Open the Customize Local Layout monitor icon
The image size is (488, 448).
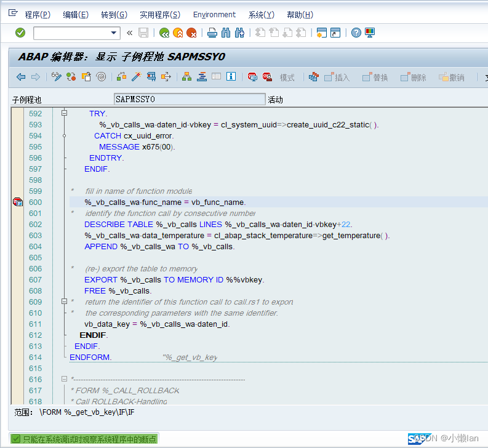pyautogui.click(x=370, y=33)
